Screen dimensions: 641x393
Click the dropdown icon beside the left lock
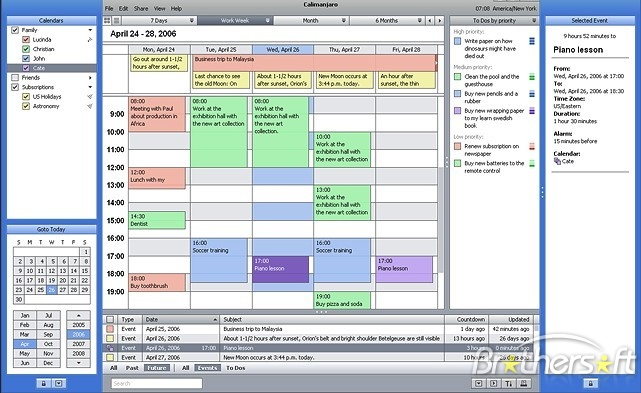pyautogui.click(x=58, y=383)
